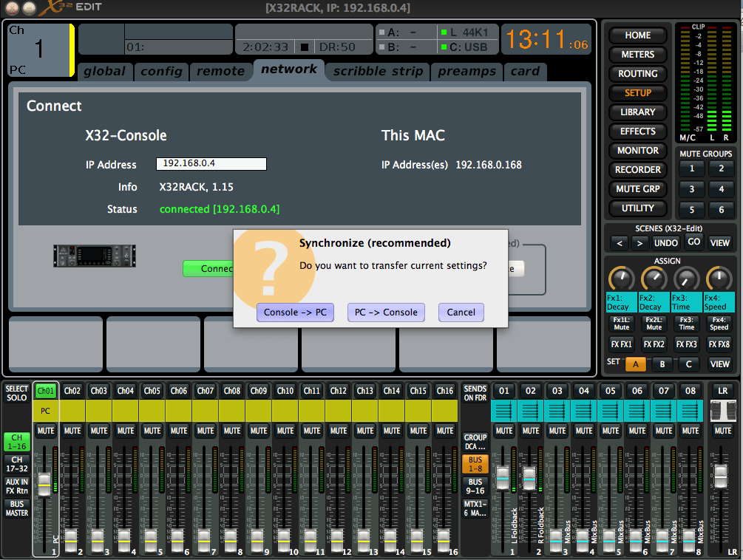The width and height of the screenshot is (743, 560).
Task: Open the METERS screen
Action: click(638, 55)
